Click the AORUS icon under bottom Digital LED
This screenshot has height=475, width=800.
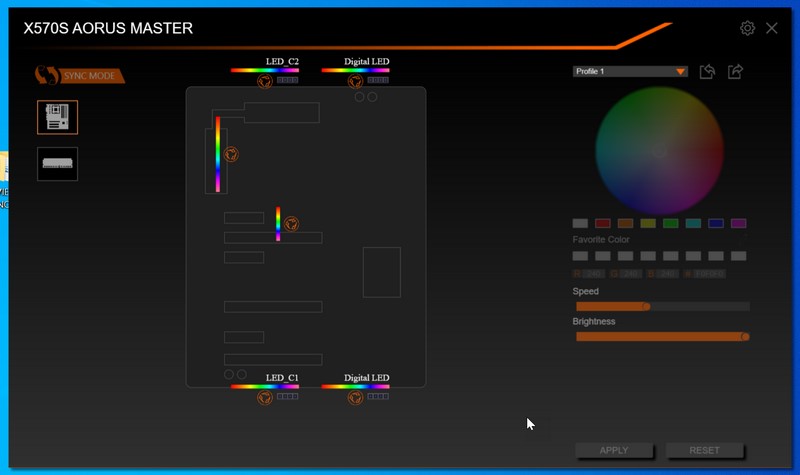point(356,397)
